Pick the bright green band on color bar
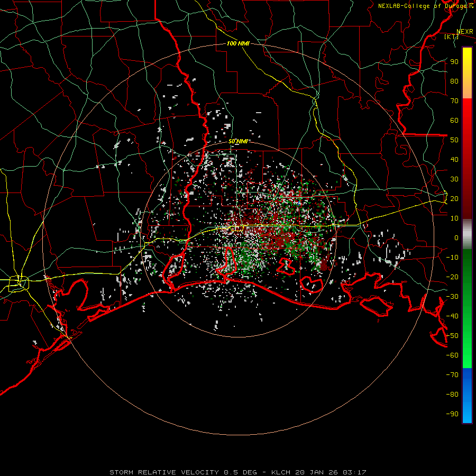The width and height of the screenshot is (476, 476). [467, 340]
